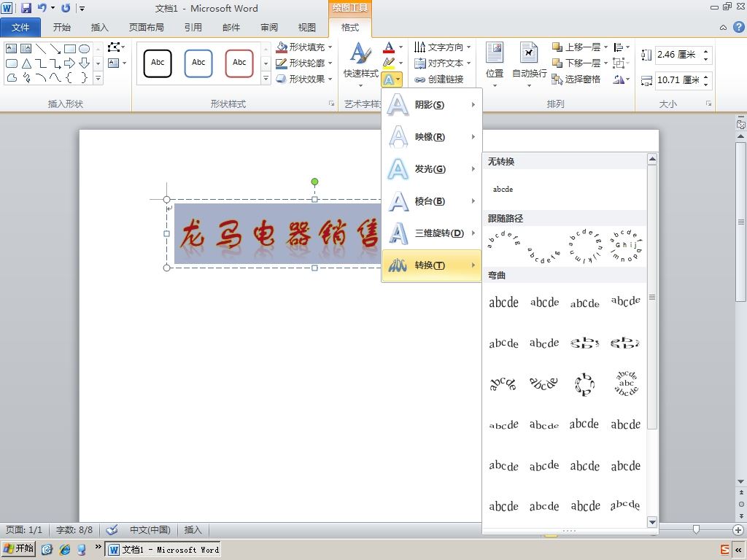Switch to the 视图 tab

(307, 28)
